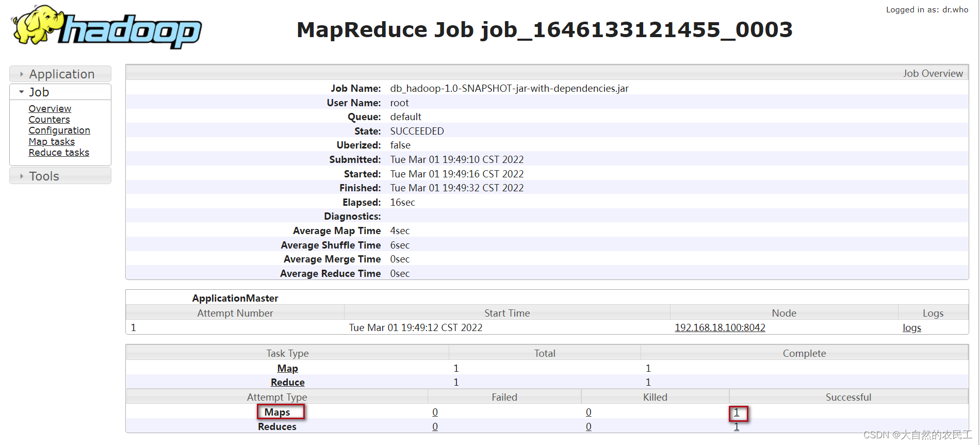Image resolution: width=980 pixels, height=445 pixels.
Task: Open killed Reduces attempts count
Action: [589, 426]
